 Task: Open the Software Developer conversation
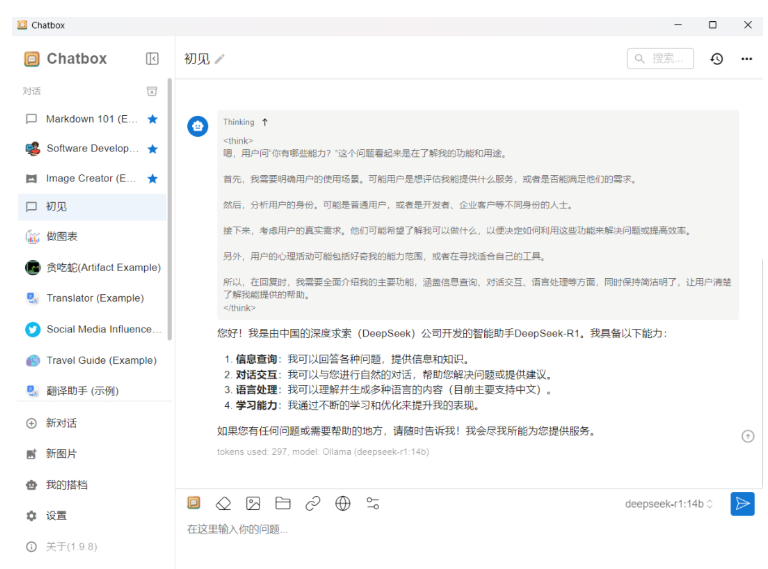coord(92,148)
